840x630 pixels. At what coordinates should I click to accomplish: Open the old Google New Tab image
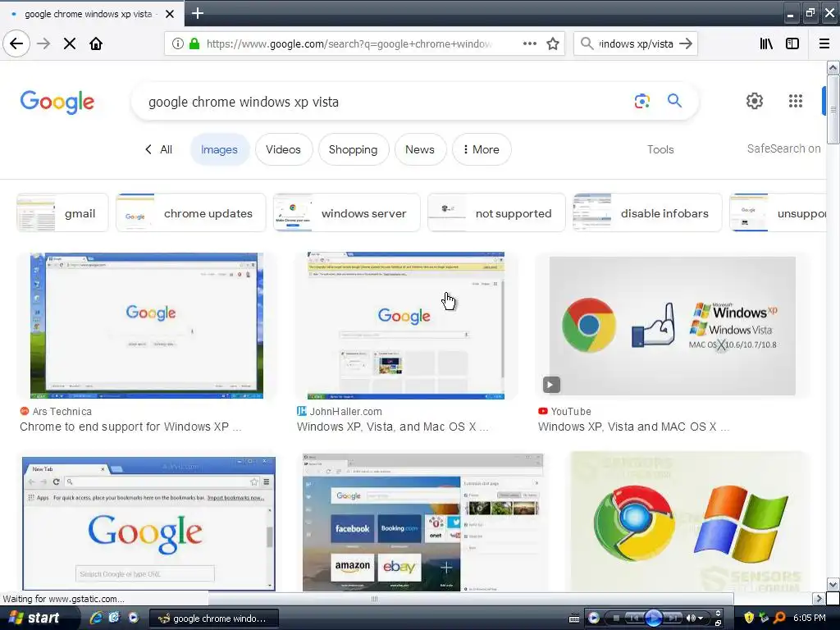[x=149, y=523]
